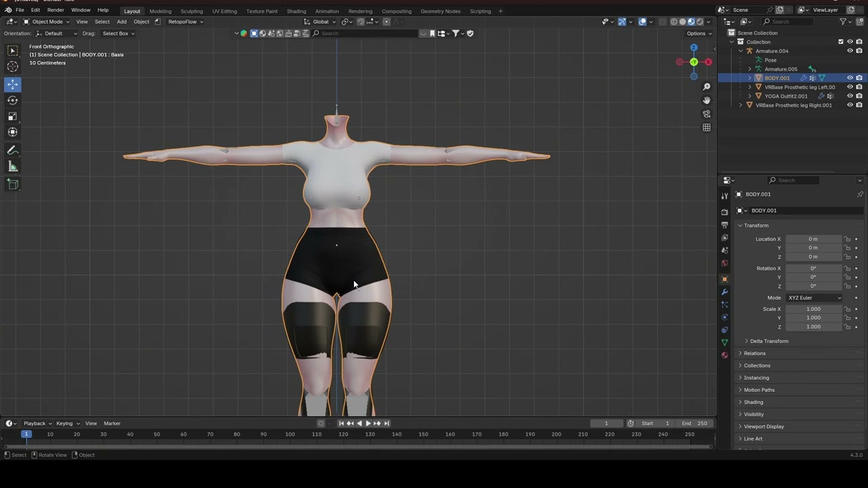Click the timeline End frame field

(x=694, y=424)
